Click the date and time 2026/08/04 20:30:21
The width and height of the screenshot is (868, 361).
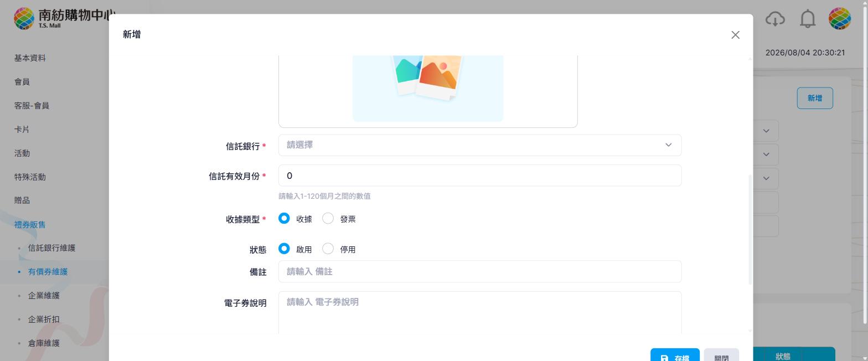805,53
